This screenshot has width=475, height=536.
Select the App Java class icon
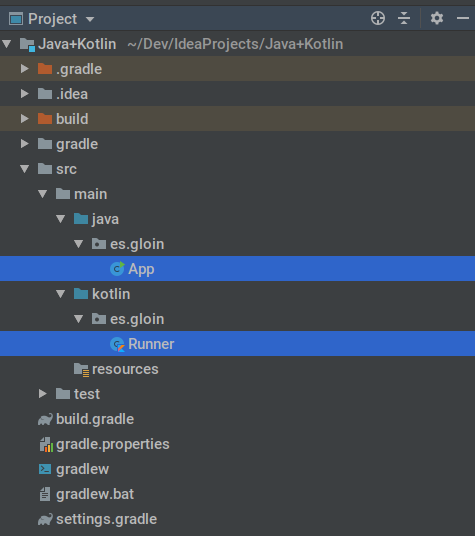point(117,269)
